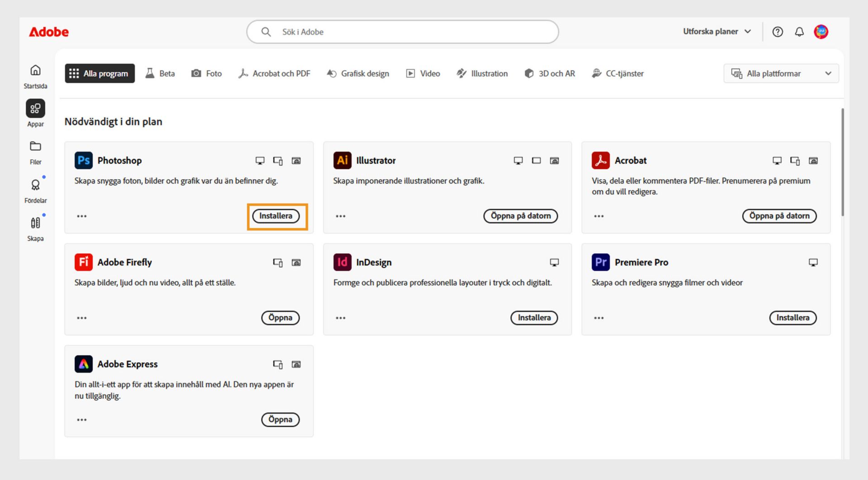Click the Nödvändigt i din plan heading
The height and width of the screenshot is (480, 868).
[113, 122]
